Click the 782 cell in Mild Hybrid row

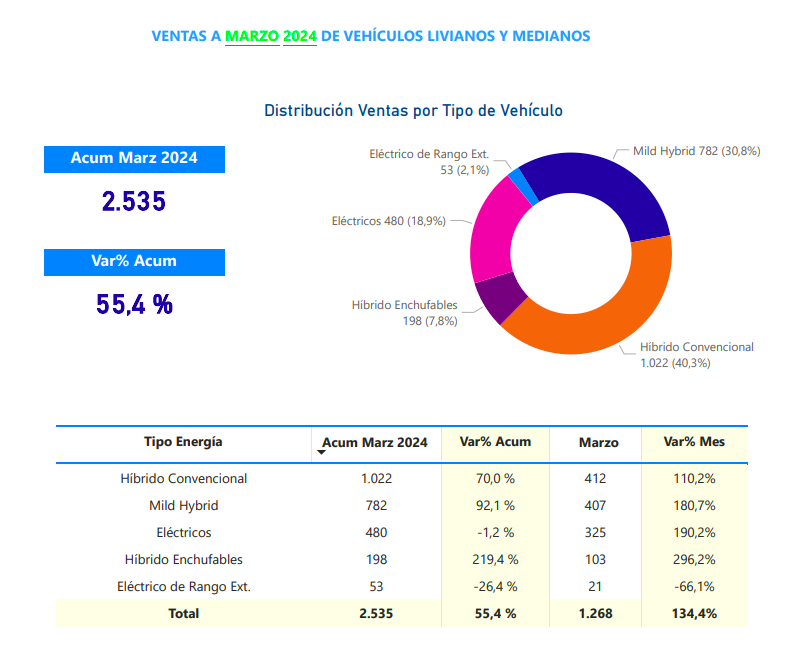pos(376,506)
